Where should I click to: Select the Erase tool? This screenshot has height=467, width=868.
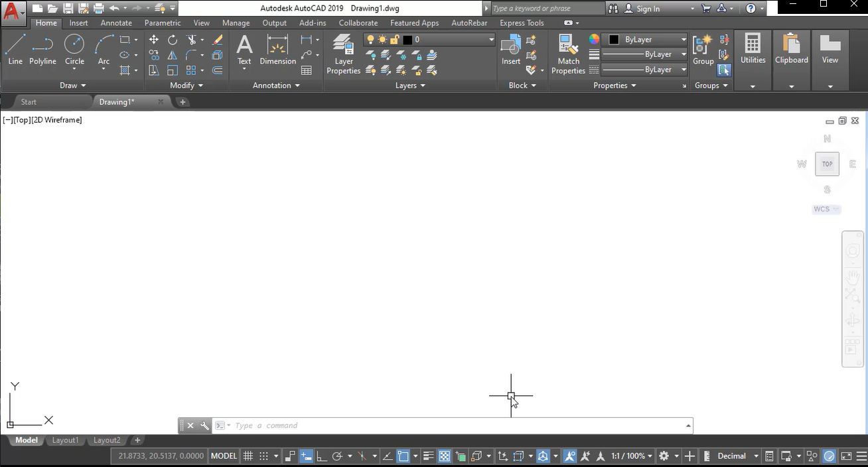pyautogui.click(x=217, y=40)
